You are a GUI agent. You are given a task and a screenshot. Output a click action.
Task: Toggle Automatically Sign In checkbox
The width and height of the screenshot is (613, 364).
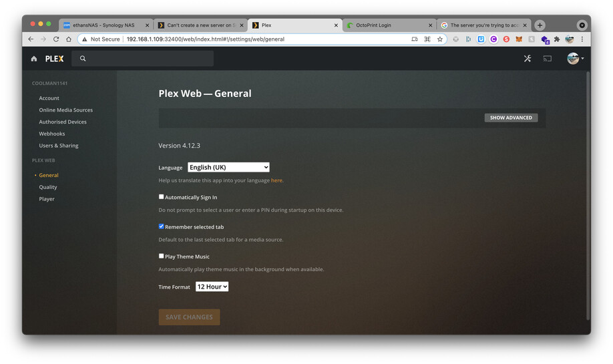pos(161,196)
